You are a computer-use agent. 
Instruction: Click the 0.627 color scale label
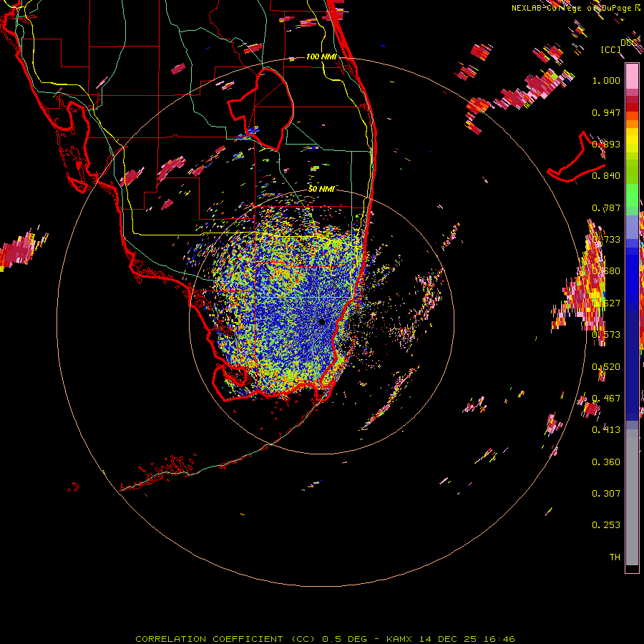pyautogui.click(x=606, y=303)
